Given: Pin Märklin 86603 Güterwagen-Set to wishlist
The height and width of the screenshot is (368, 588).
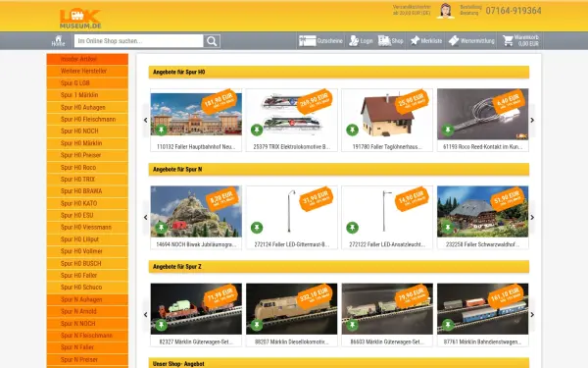Looking at the screenshot, I should coord(352,325).
